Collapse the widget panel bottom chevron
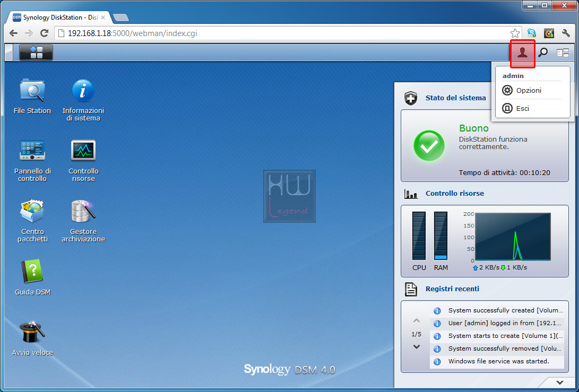 click(x=560, y=382)
